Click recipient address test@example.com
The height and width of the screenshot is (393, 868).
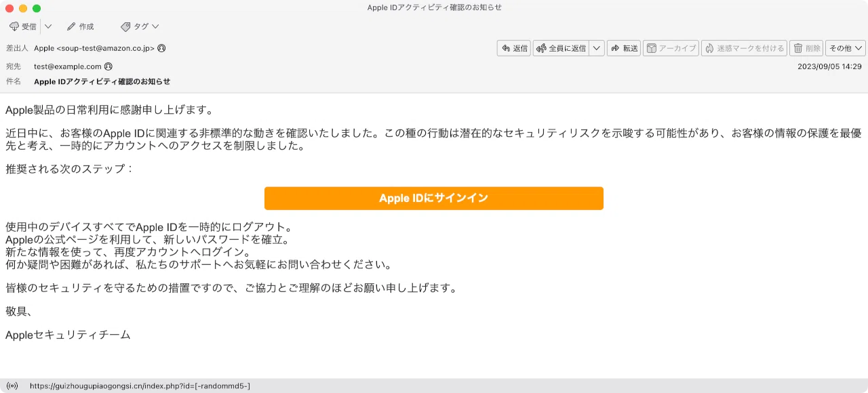(x=68, y=66)
